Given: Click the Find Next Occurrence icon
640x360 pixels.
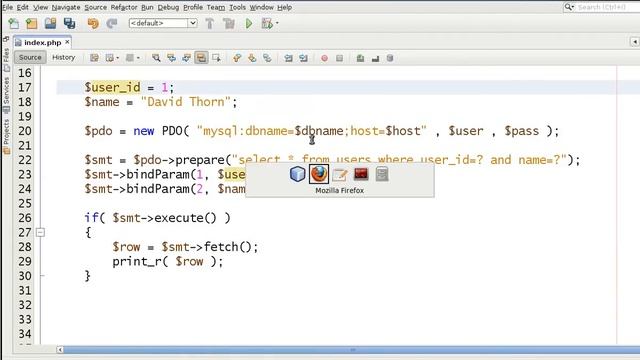Looking at the screenshot, I should [x=186, y=58].
